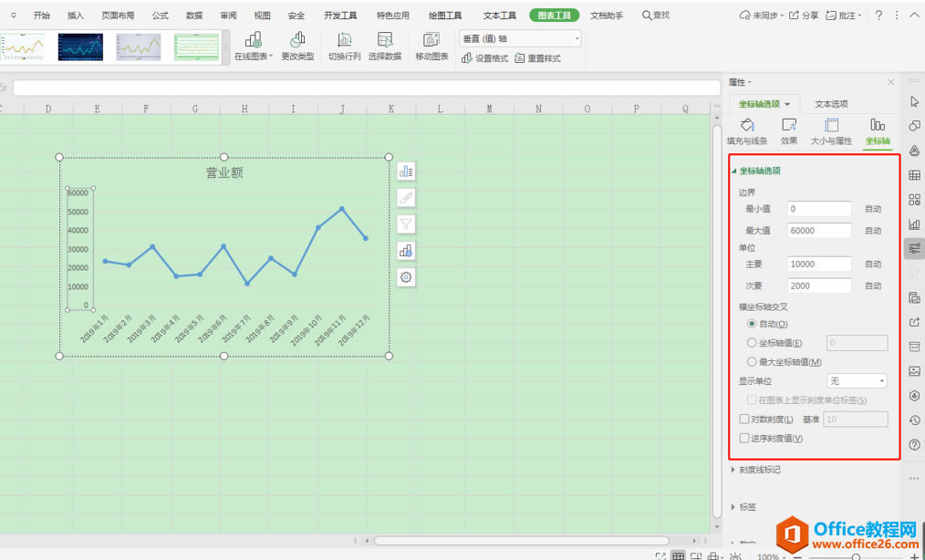Screen dimensions: 925x560
Task: Click 重置样式 reset style button
Action: [537, 58]
